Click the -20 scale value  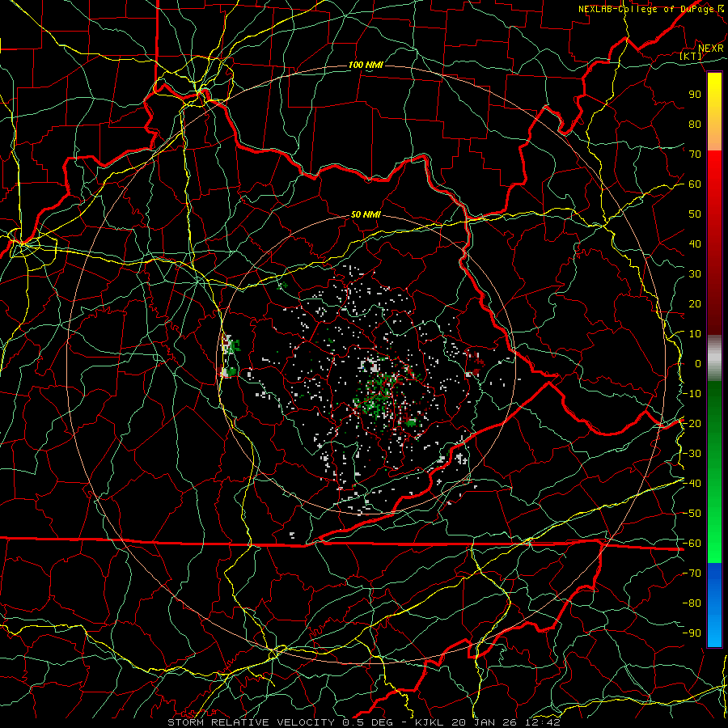coord(692,423)
